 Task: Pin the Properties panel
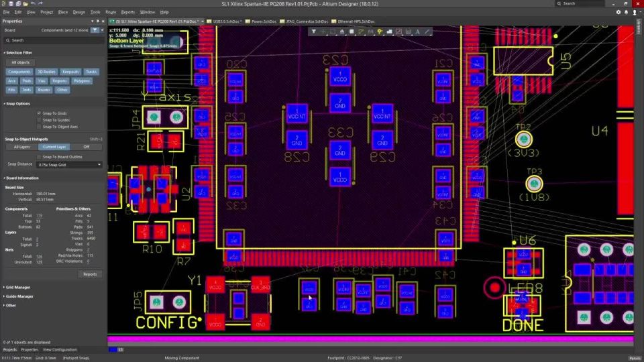tap(97, 21)
